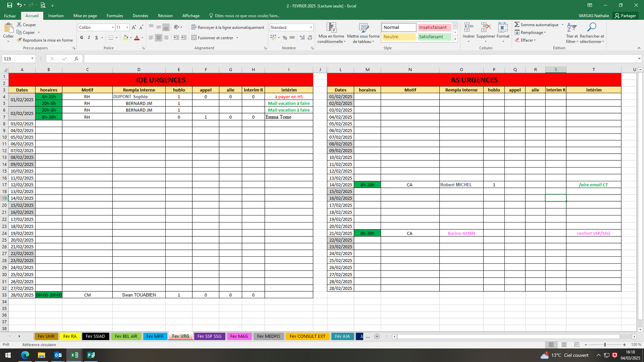Switch to page layout view
The height and width of the screenshot is (362, 644).
564,345
